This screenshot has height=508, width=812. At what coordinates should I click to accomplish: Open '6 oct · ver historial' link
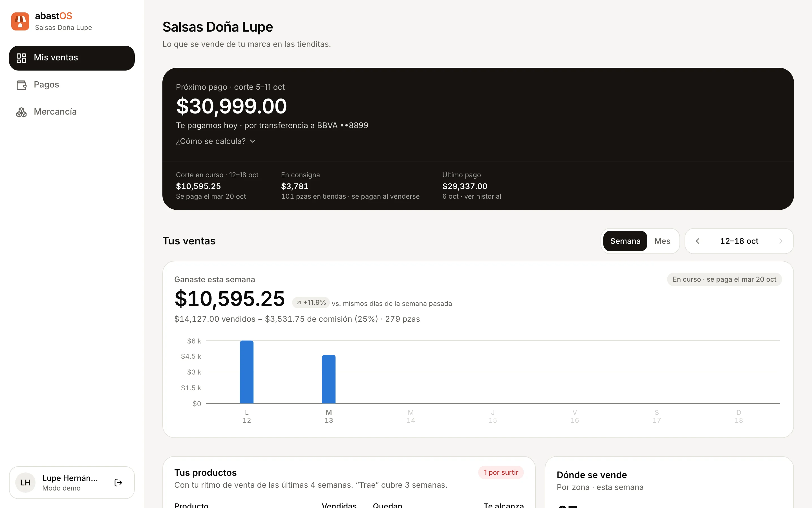[x=471, y=196]
